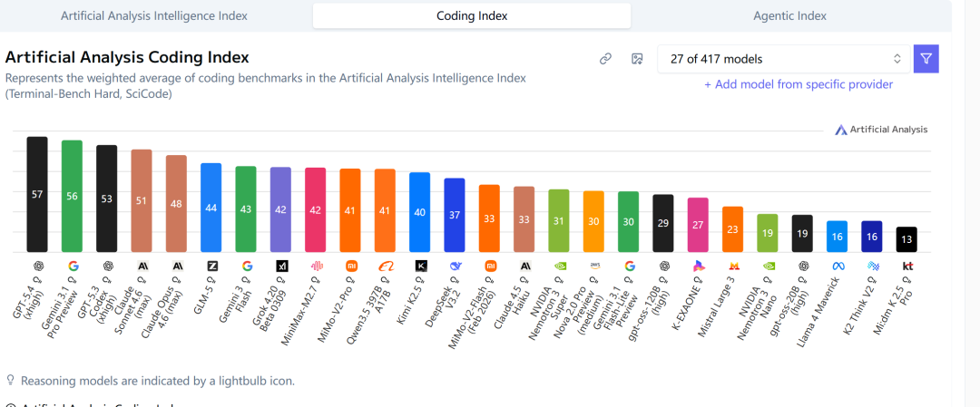Select the Coding Index tab
This screenshot has height=407, width=980.
472,15
